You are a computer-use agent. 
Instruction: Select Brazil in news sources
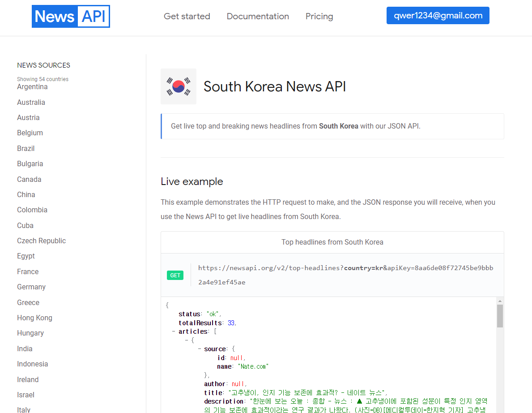point(26,148)
